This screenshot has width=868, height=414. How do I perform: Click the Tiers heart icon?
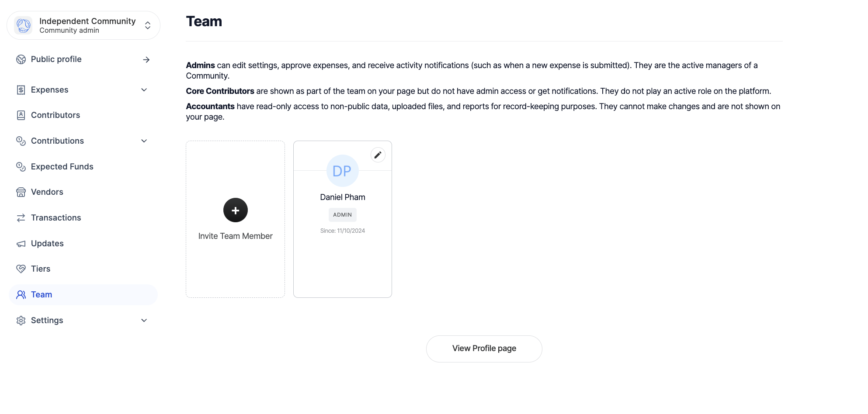pos(21,269)
